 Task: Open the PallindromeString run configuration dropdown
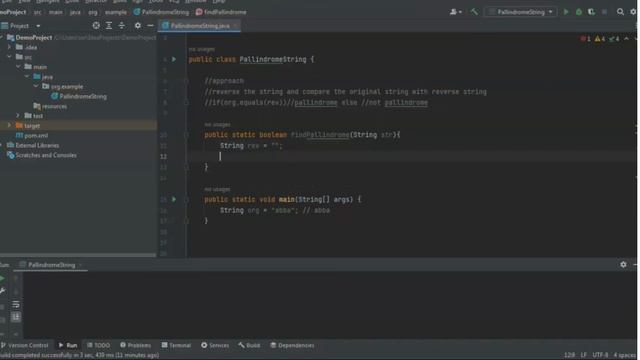point(521,12)
